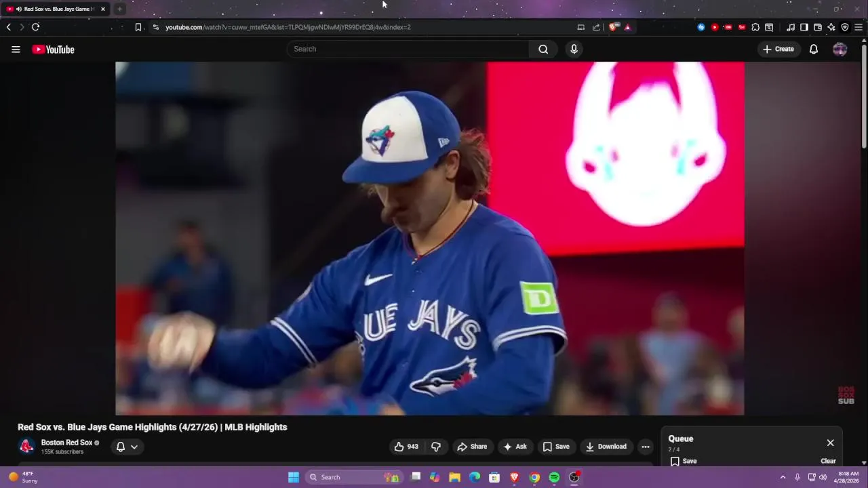Open weather widget showing 48°F Sunny
The height and width of the screenshot is (488, 868).
tap(22, 477)
